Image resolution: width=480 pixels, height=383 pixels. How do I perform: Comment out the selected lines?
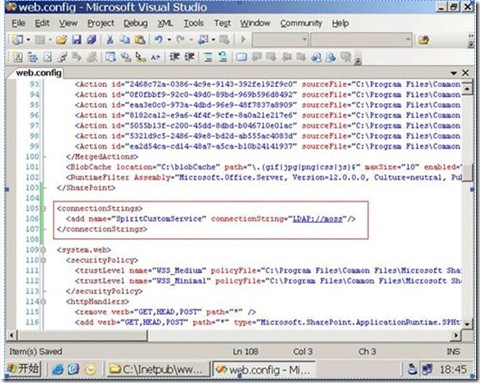[208, 57]
